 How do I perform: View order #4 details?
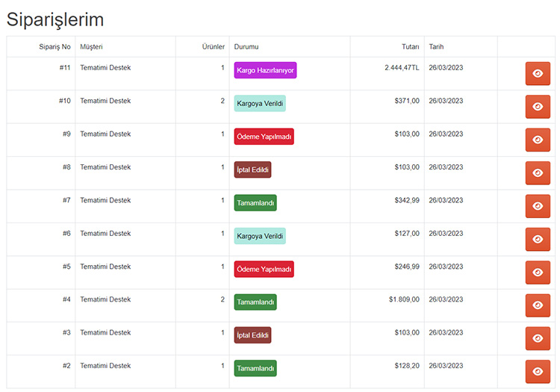pyautogui.click(x=538, y=305)
